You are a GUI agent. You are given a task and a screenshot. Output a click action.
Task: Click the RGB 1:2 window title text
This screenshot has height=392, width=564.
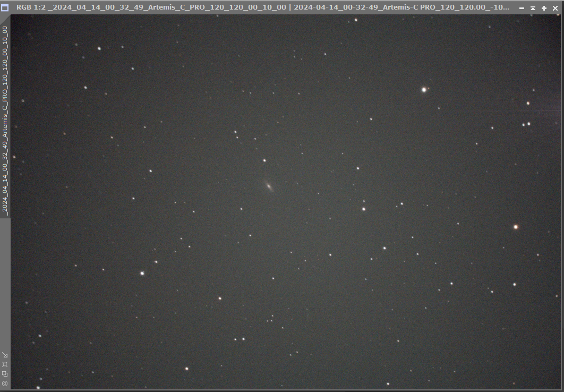coord(262,7)
